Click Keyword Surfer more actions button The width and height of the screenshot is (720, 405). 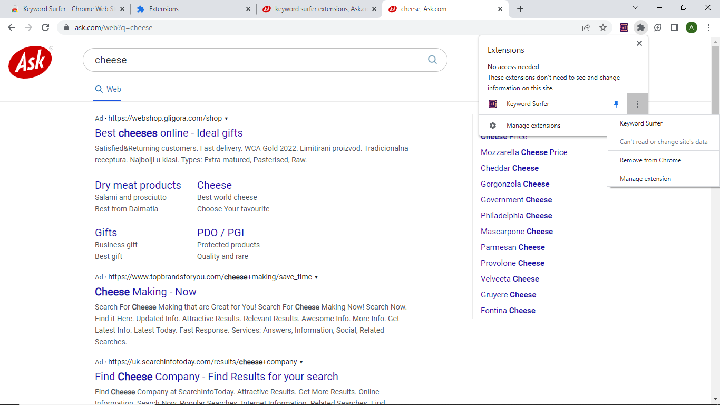click(637, 104)
